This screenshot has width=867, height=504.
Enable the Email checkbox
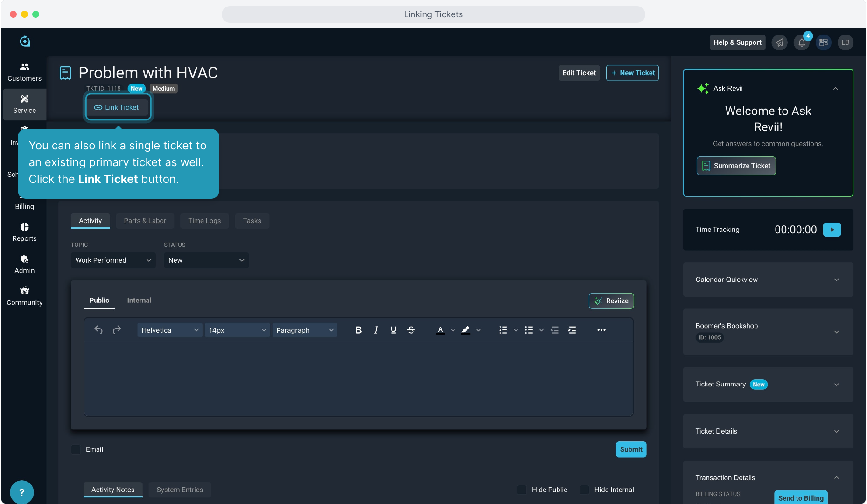click(x=76, y=449)
